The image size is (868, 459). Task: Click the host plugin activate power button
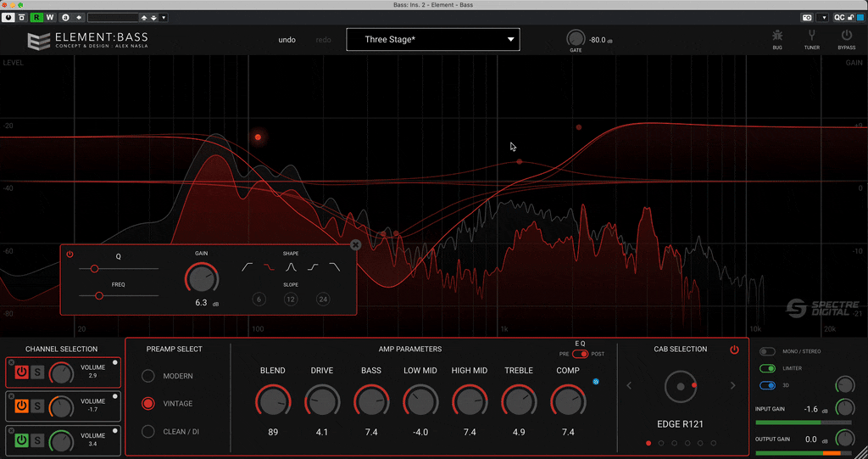tap(8, 18)
